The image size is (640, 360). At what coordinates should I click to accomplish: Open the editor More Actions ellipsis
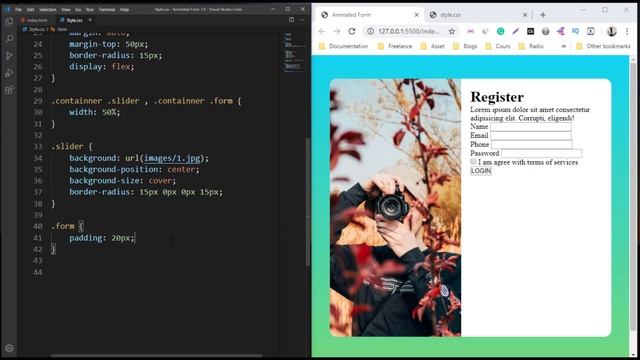point(302,20)
